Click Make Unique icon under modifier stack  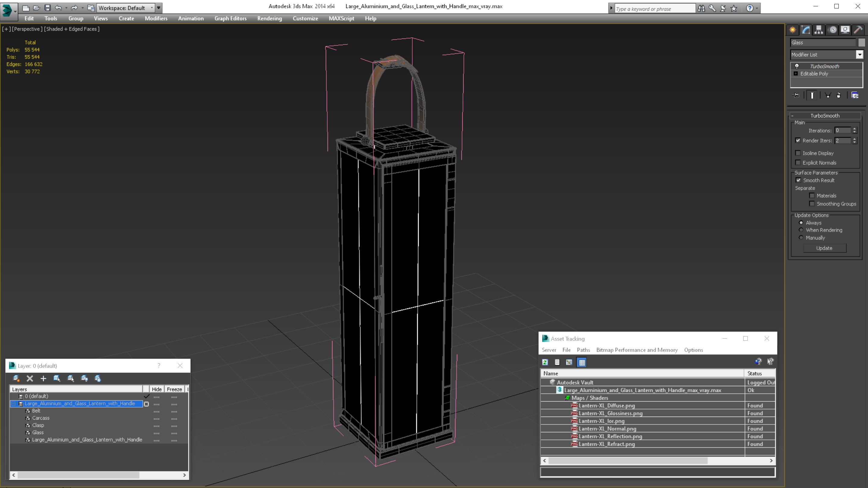(828, 95)
